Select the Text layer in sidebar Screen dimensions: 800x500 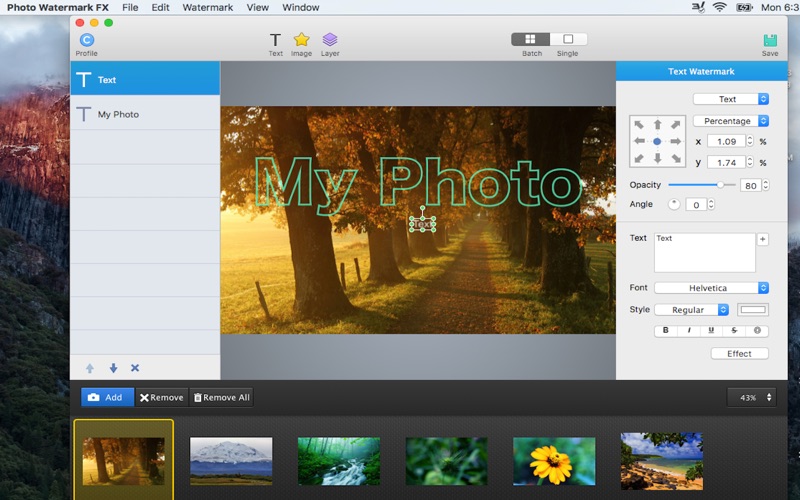[x=145, y=79]
